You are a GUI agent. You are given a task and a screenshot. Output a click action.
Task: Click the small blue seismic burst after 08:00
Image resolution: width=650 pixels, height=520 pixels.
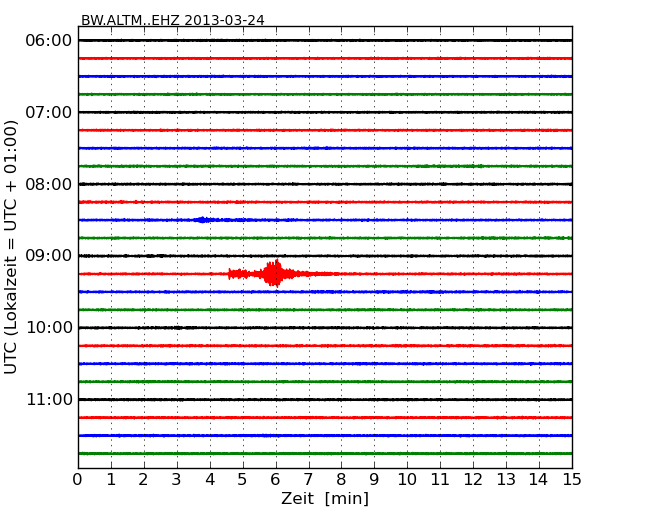coord(202,220)
